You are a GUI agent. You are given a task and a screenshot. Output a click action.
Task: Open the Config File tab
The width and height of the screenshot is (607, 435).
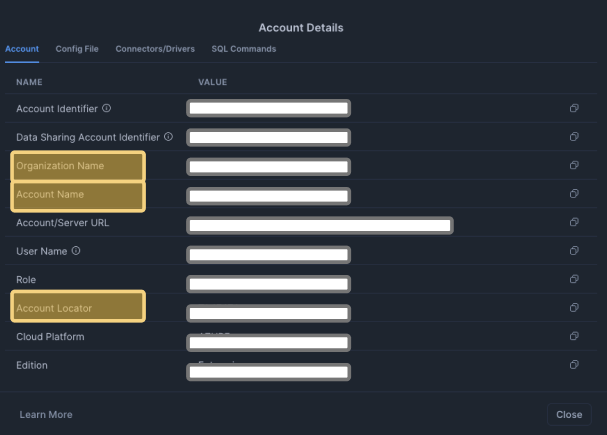coord(77,49)
